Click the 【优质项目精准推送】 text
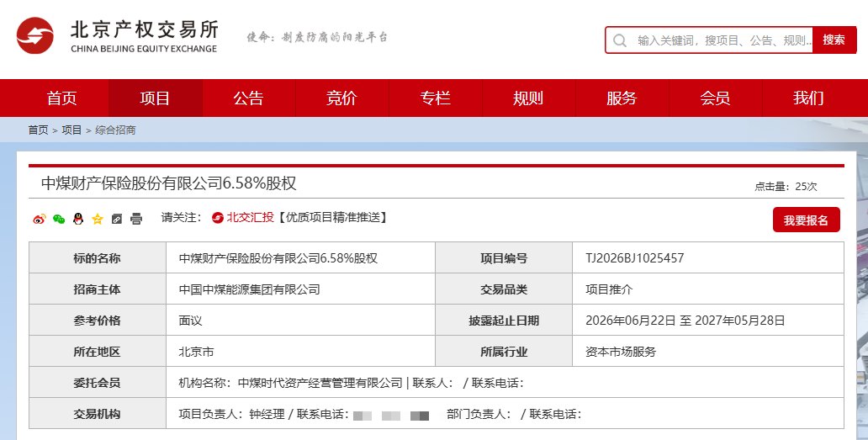This screenshot has width=868, height=440. click(332, 218)
